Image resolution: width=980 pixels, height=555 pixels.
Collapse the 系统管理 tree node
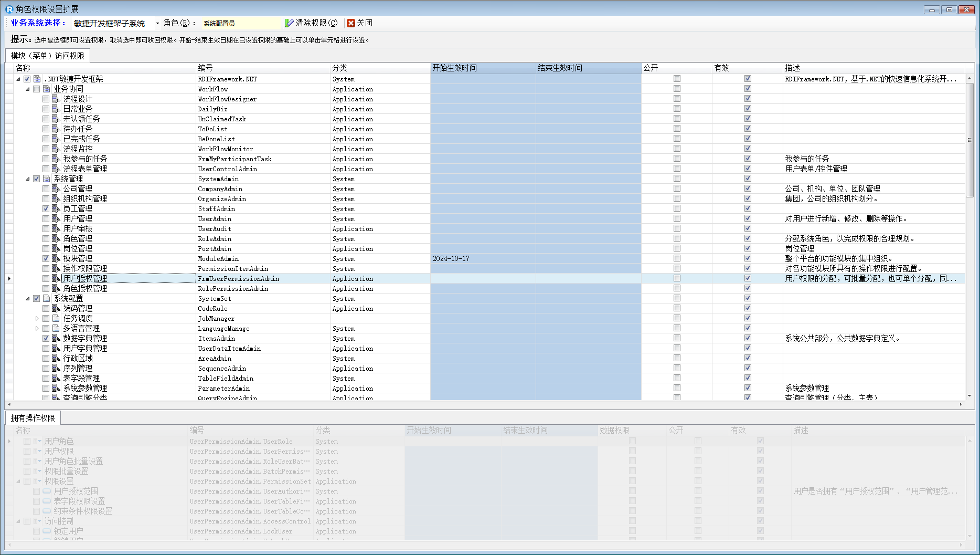tap(28, 179)
